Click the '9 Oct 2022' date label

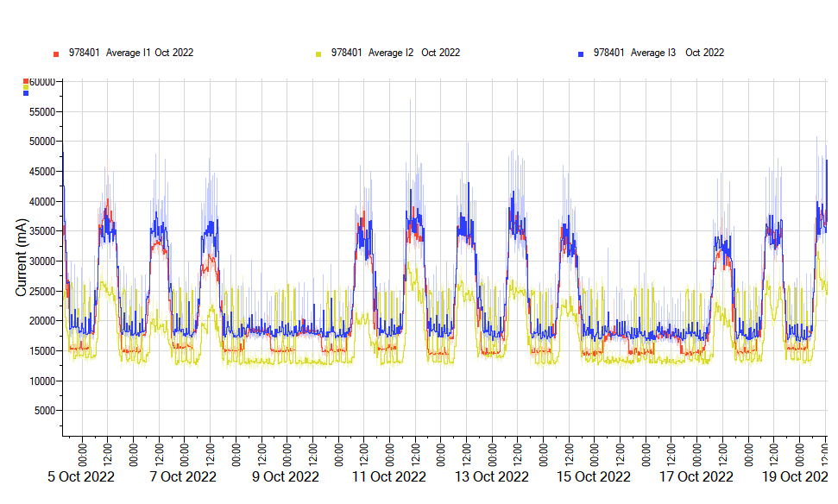pyautogui.click(x=286, y=476)
